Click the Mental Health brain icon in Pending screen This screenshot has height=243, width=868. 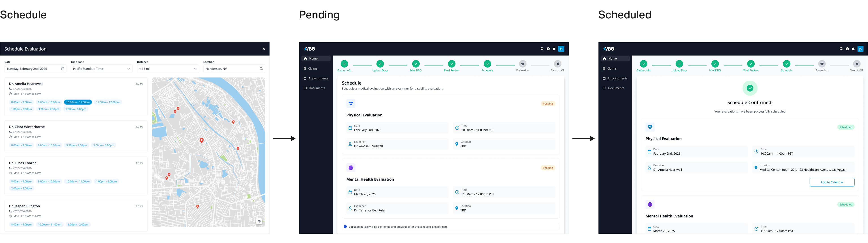(x=351, y=168)
